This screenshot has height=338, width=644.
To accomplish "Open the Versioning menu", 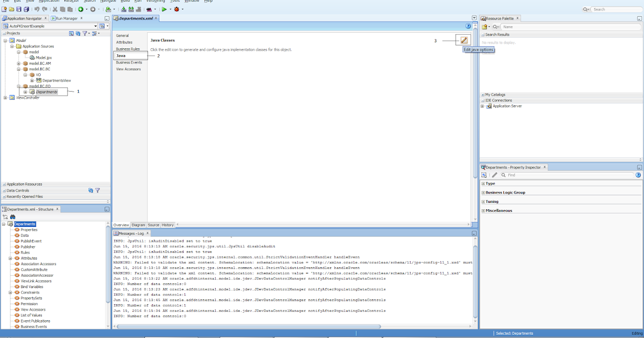I will coord(156,1).
